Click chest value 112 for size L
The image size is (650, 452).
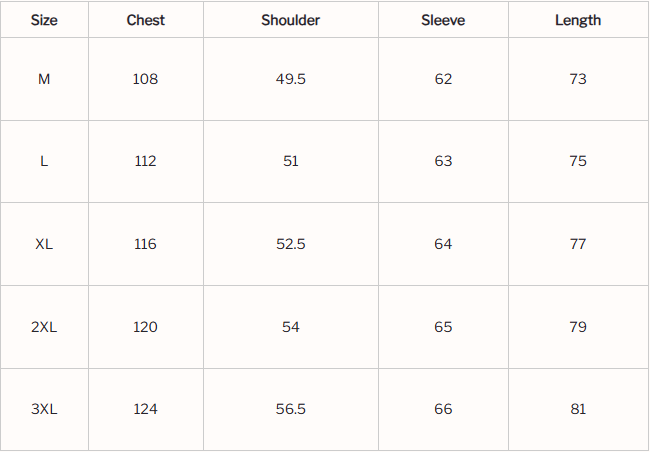click(146, 161)
